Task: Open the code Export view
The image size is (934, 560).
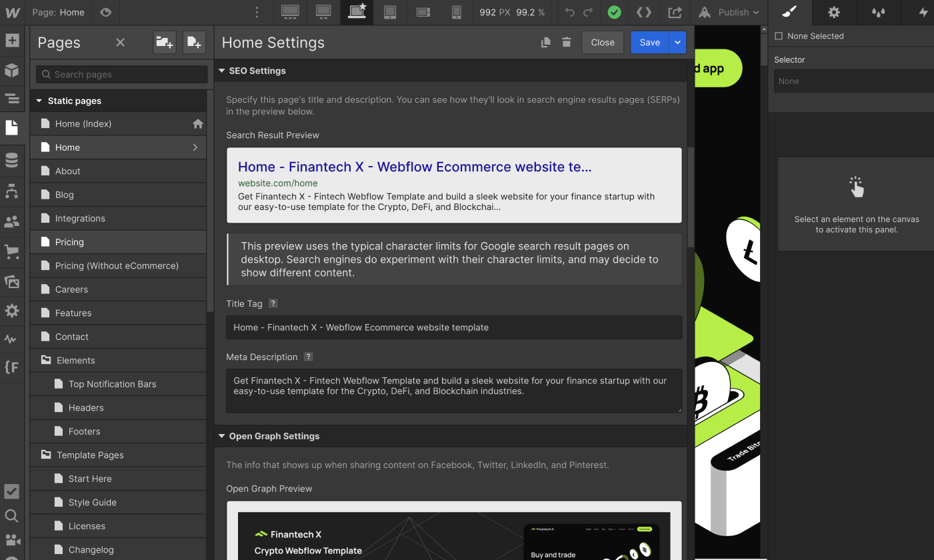Action: [644, 12]
